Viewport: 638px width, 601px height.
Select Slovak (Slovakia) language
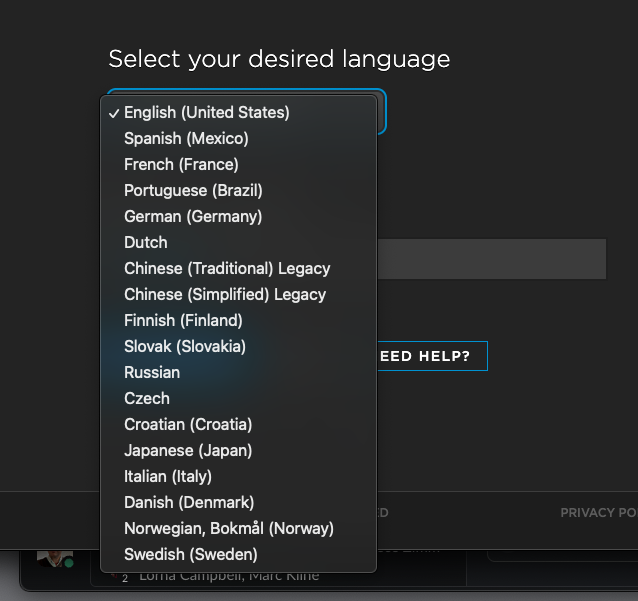tap(185, 346)
